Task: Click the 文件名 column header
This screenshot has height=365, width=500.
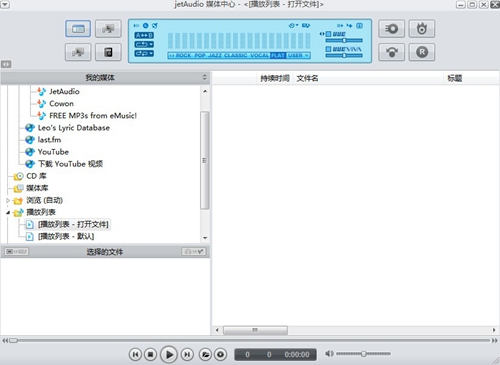Action: [307, 78]
